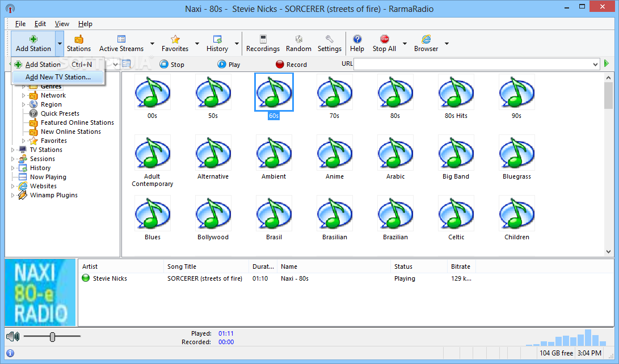Click the green go arrow beside URL
The image size is (619, 364).
tap(607, 64)
